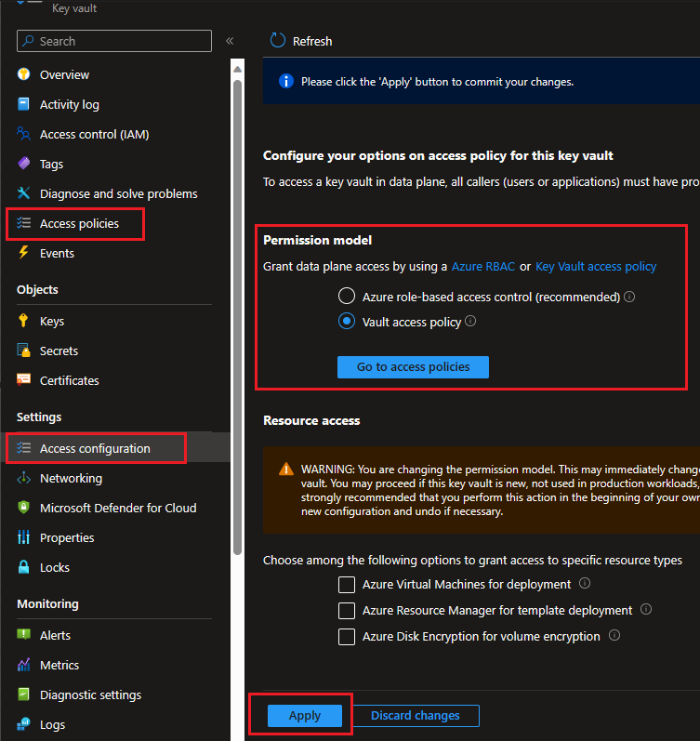Open the Properties page
Viewport: 700px width, 741px height.
(x=67, y=537)
